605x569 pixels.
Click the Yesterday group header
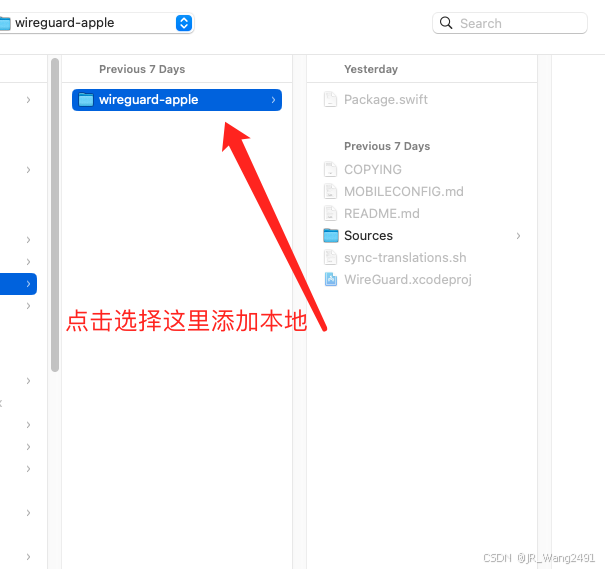[x=371, y=69]
